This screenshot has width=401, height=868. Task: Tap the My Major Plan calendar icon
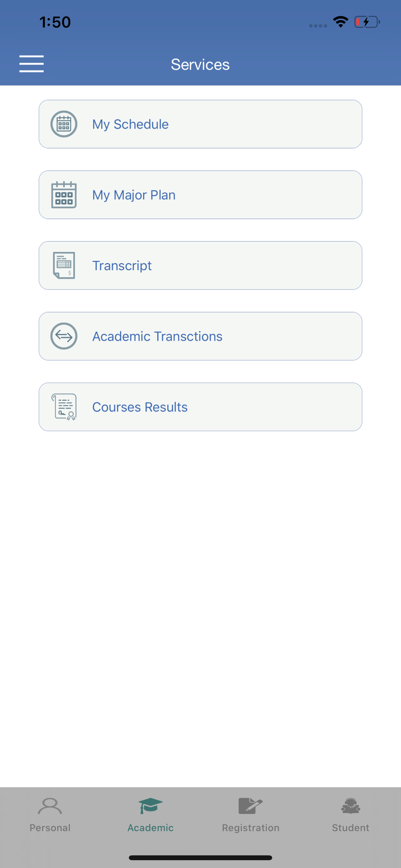point(64,195)
